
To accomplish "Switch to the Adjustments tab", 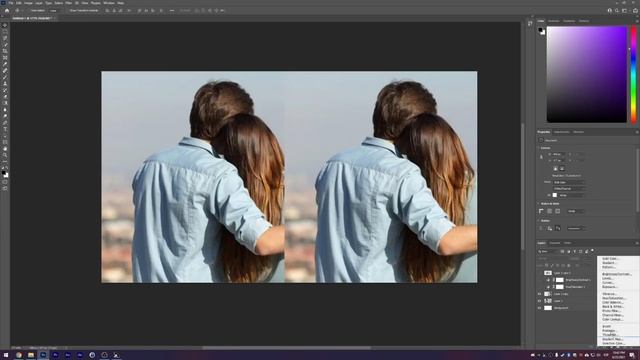I will click(562, 132).
